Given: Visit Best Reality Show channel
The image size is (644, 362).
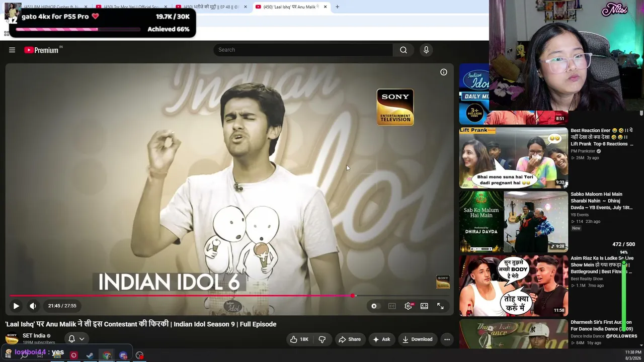Looking at the screenshot, I should pos(587,279).
